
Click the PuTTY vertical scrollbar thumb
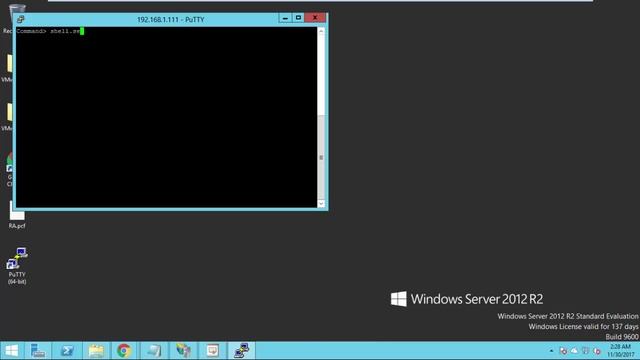point(321,158)
